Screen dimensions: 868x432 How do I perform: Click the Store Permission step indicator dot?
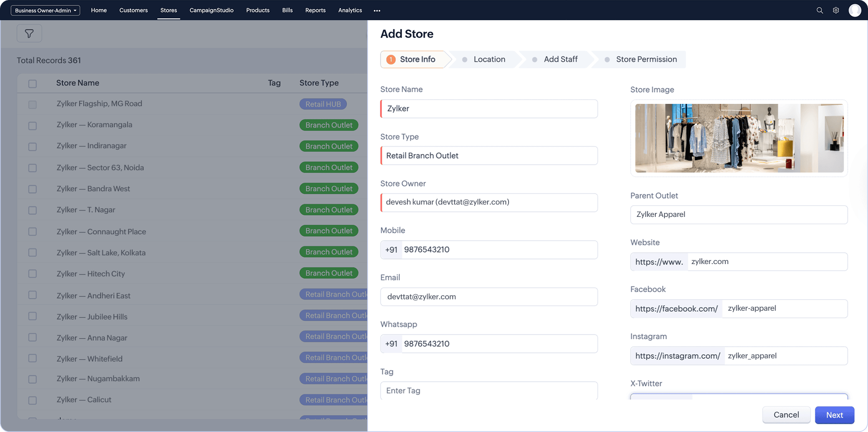pyautogui.click(x=607, y=59)
